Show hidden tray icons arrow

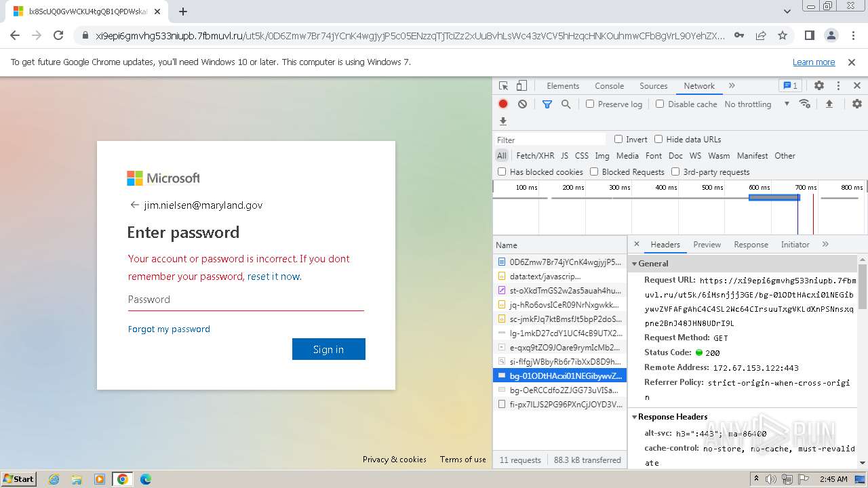pyautogui.click(x=756, y=479)
